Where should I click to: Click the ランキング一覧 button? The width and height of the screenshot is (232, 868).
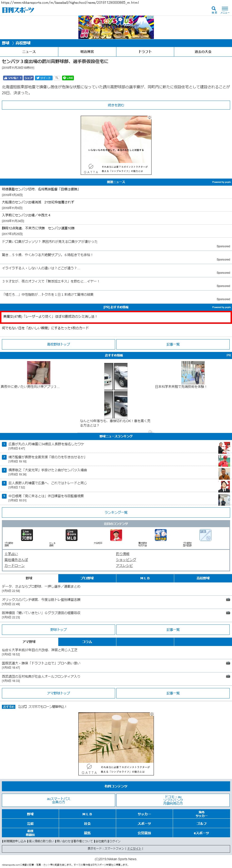point(116,512)
